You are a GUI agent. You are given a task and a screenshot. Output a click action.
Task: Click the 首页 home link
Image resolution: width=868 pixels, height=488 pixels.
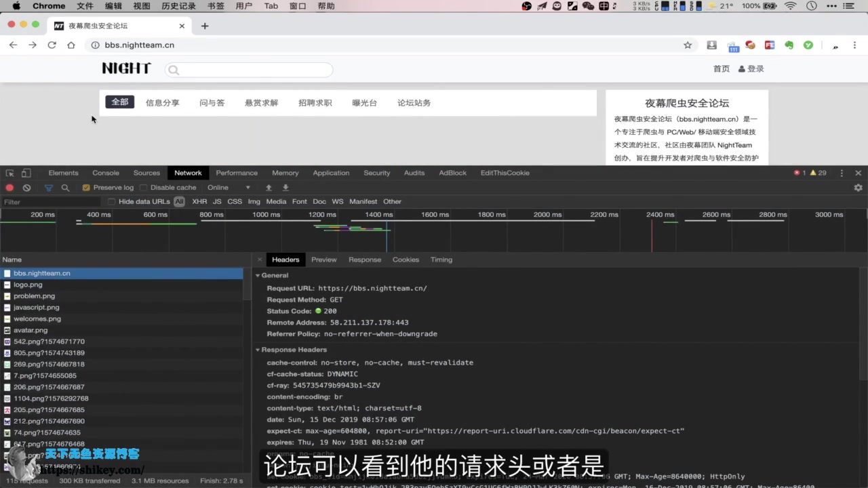point(722,68)
